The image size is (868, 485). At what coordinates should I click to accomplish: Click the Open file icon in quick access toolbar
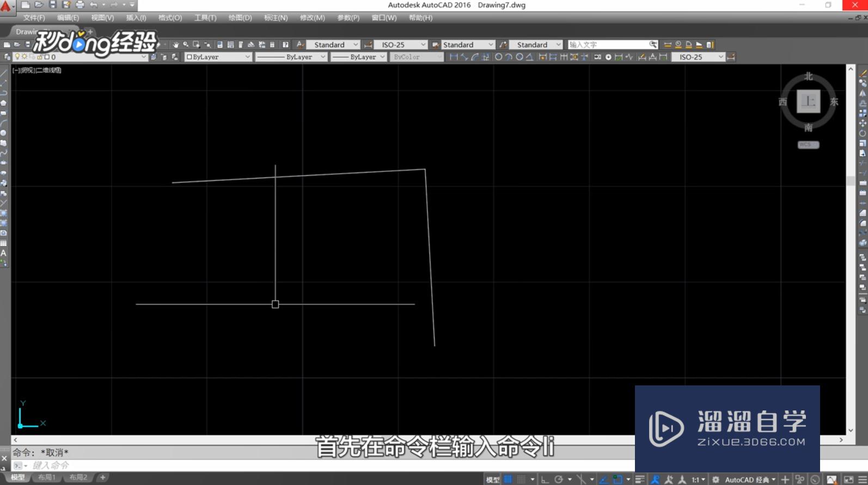[39, 5]
